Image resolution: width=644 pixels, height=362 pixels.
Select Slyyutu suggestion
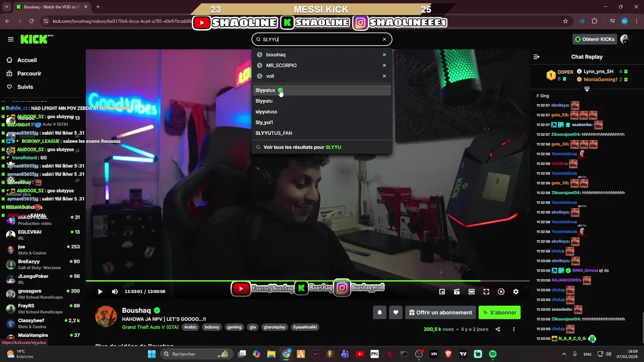coord(321,101)
